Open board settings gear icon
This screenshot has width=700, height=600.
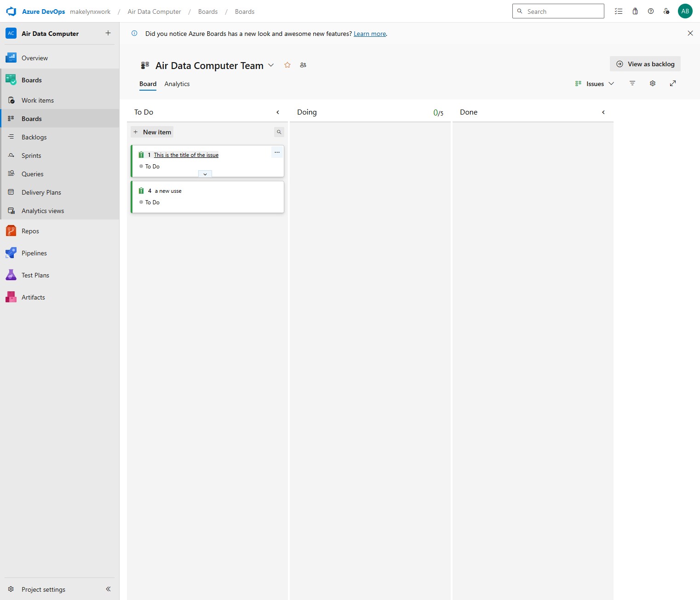(653, 83)
